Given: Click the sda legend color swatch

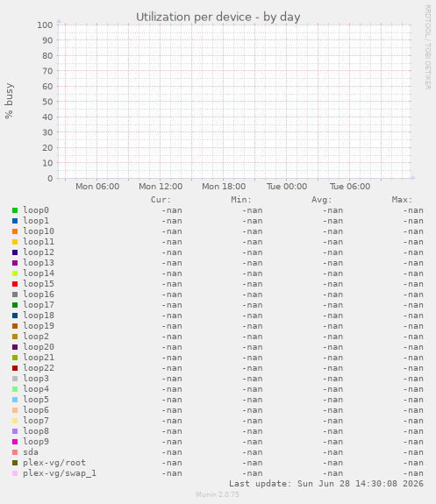Looking at the screenshot, I should [15, 452].
